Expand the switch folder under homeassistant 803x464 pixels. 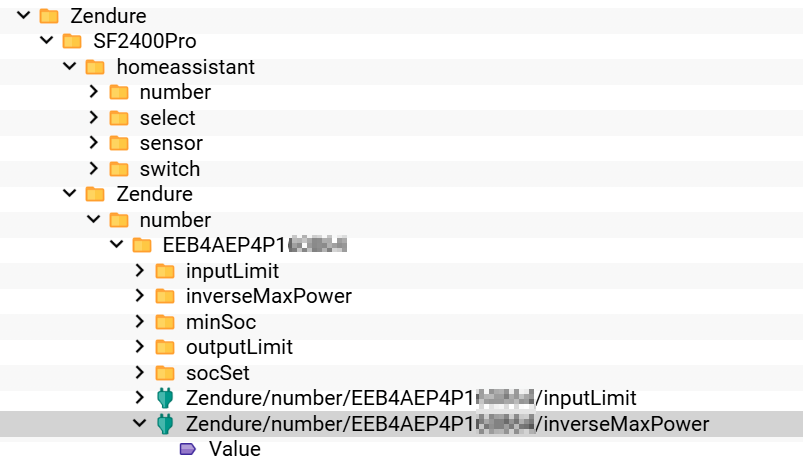pyautogui.click(x=93, y=168)
